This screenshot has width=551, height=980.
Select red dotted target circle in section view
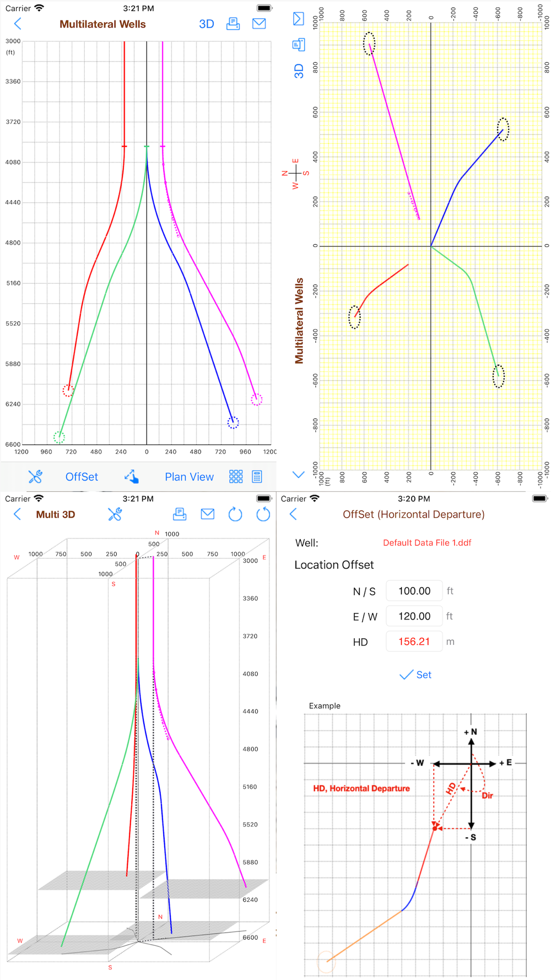tap(68, 390)
